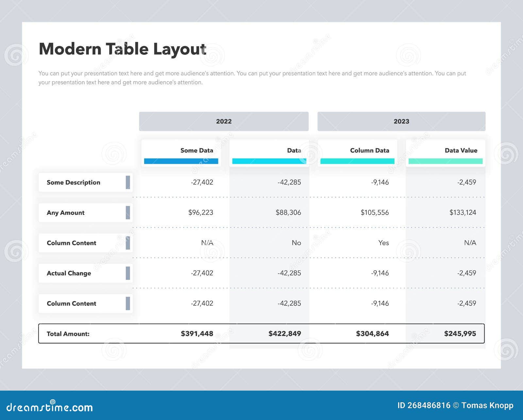Select the Some Data column tab
Image resolution: width=523 pixels, height=420 pixels.
click(196, 151)
